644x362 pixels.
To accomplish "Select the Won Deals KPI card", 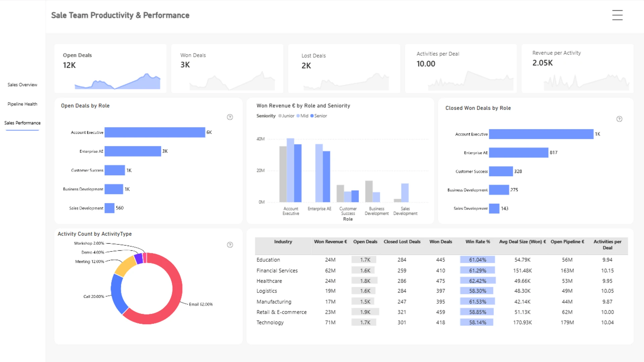I will tap(227, 68).
